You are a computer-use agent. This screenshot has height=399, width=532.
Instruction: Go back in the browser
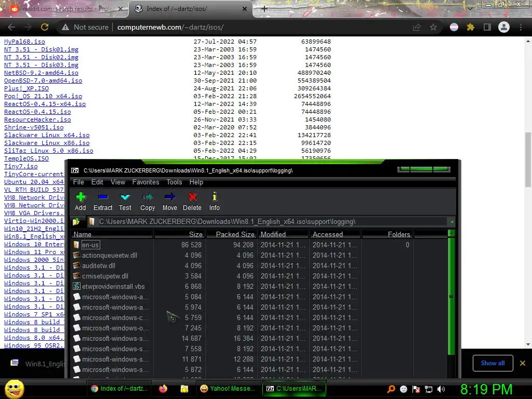pos(11,27)
